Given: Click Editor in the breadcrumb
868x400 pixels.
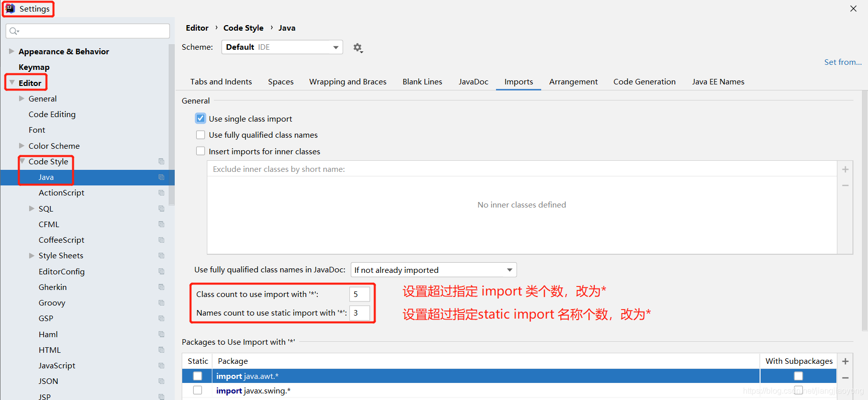Looking at the screenshot, I should tap(197, 28).
